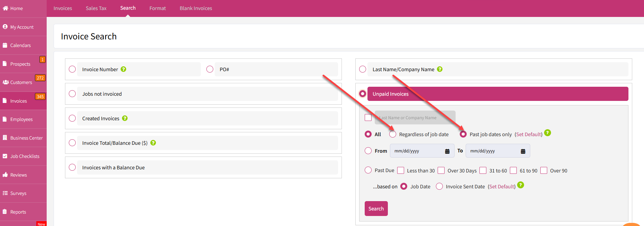The width and height of the screenshot is (644, 226).
Task: Open the From date calendar picker icon
Action: point(447,151)
